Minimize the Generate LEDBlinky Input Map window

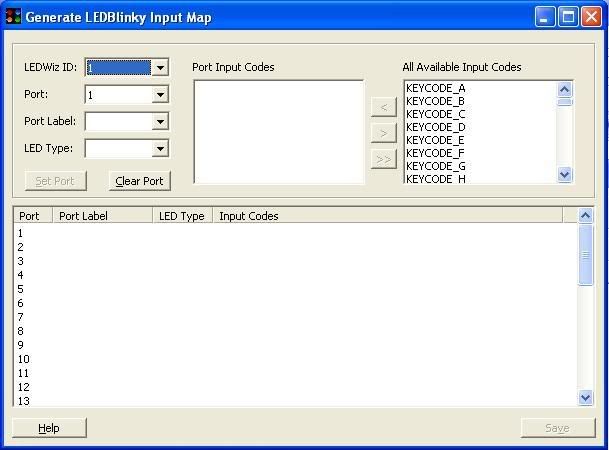click(x=545, y=17)
